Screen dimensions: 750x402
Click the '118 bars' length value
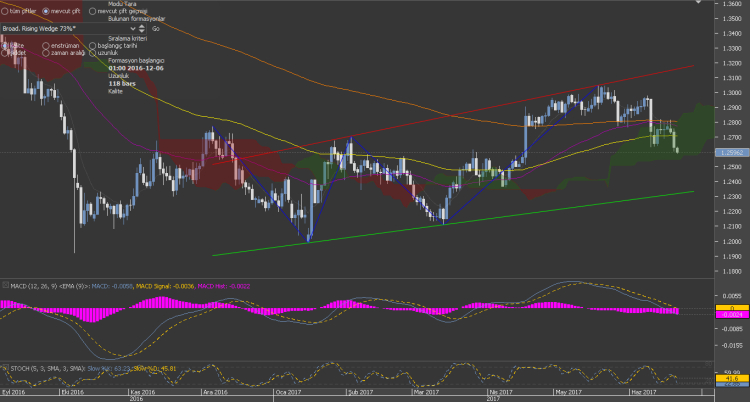[x=122, y=84]
